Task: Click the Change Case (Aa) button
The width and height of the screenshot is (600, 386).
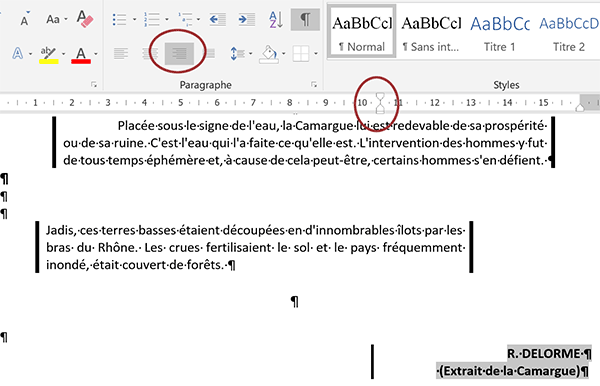Action: [53, 19]
